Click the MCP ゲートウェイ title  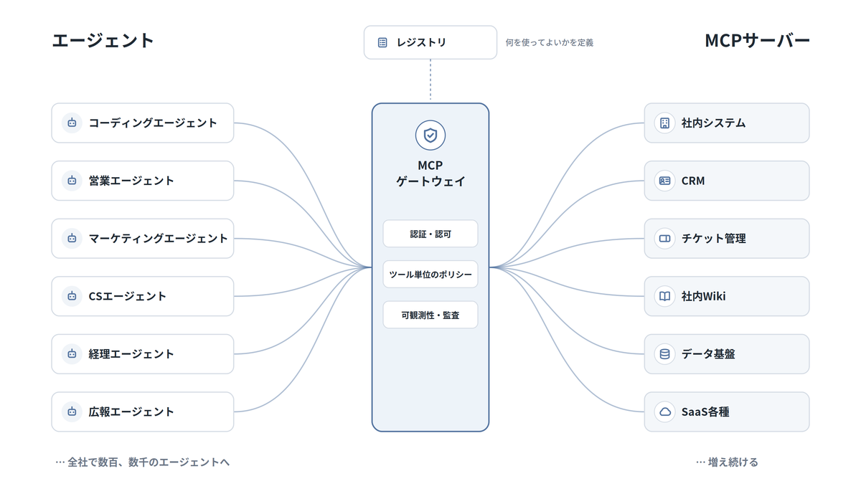430,173
